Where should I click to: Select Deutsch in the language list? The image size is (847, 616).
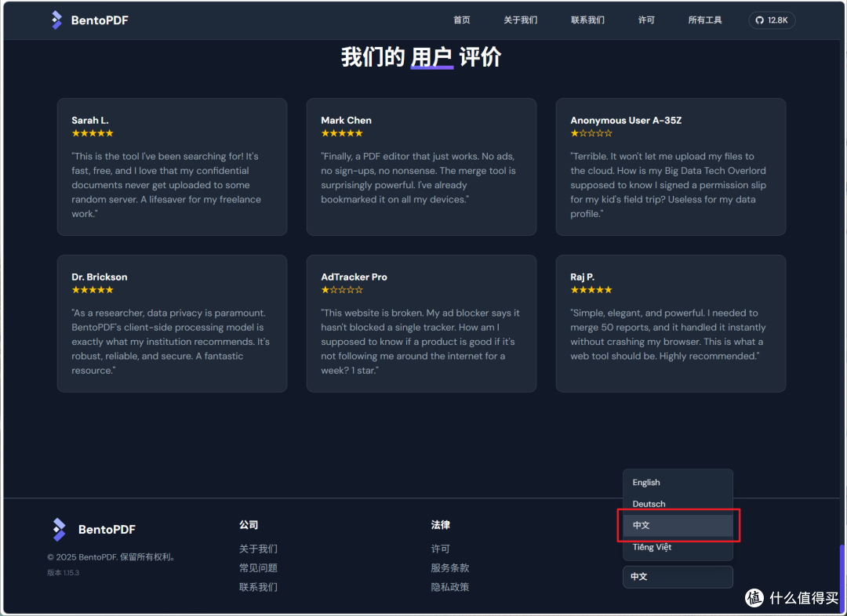click(678, 504)
